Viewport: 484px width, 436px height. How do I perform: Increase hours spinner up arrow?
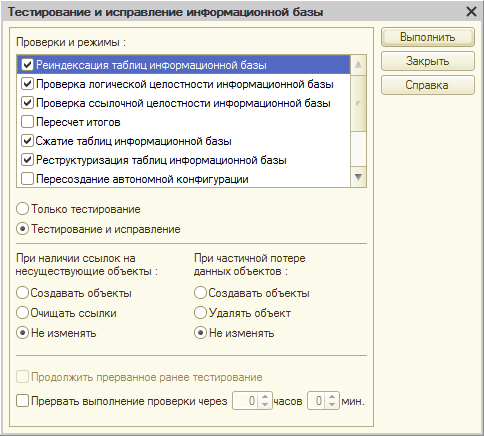coord(265,397)
